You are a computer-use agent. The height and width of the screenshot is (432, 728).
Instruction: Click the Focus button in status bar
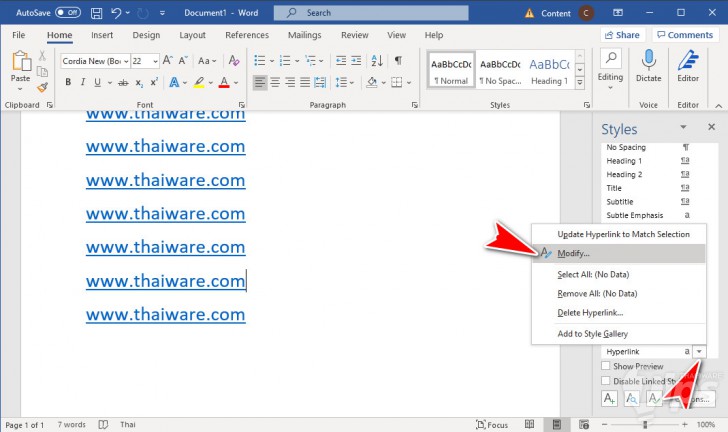(492, 425)
